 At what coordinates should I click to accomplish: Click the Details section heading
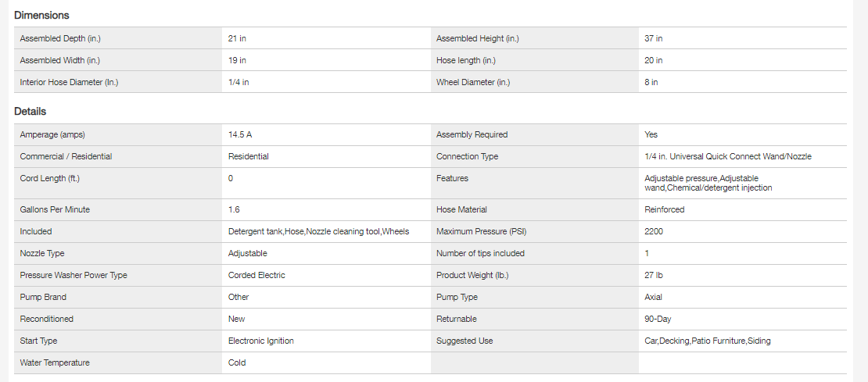30,112
